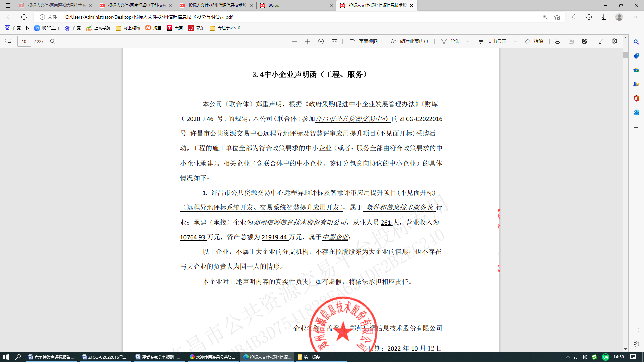The width and height of the screenshot is (644, 362).
Task: Add a sidebar app with plus icon
Action: pos(636,128)
